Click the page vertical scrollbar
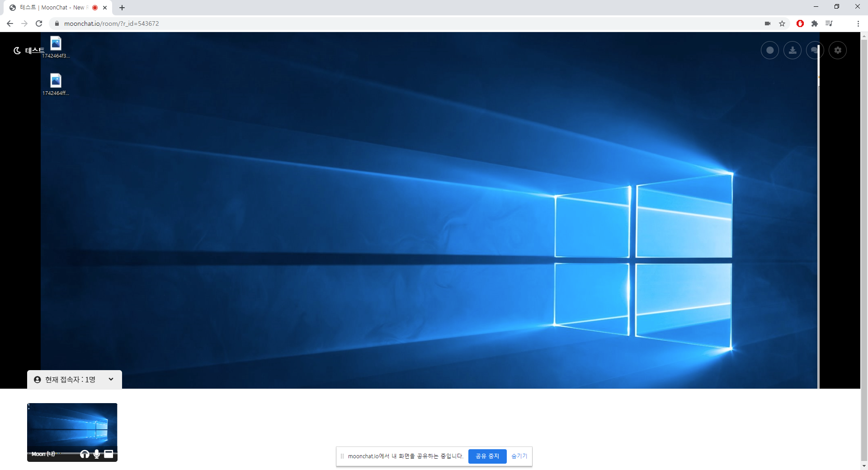 click(x=864, y=249)
